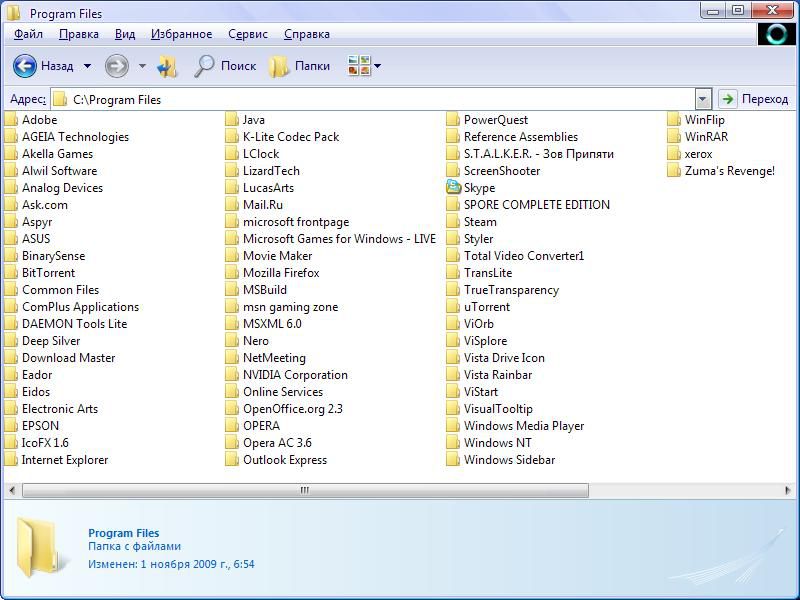This screenshot has height=600, width=800.
Task: Select the Nero folder icon
Action: [x=232, y=341]
